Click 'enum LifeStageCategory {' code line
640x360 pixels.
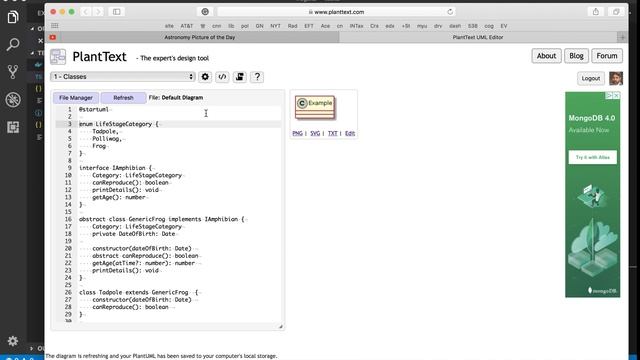coord(118,124)
